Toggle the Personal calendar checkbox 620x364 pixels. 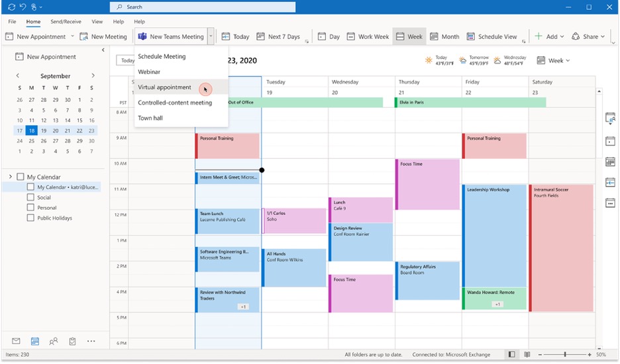tap(30, 208)
